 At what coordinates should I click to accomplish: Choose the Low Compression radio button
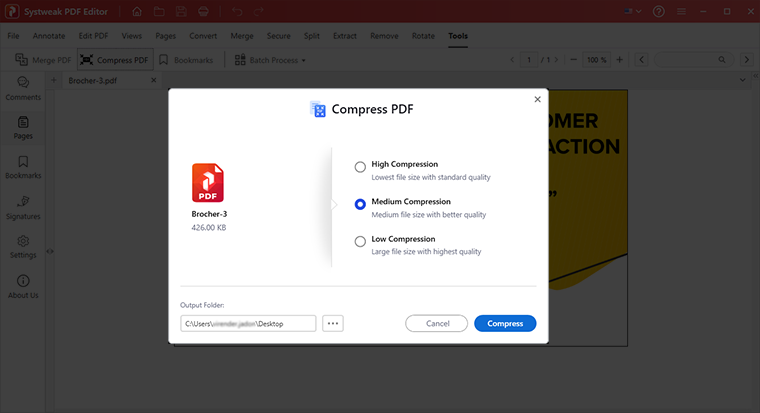click(360, 242)
